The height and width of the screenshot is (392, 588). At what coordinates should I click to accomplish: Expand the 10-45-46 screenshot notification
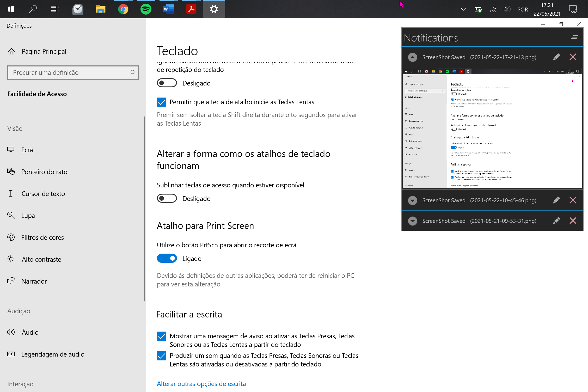[412, 200]
